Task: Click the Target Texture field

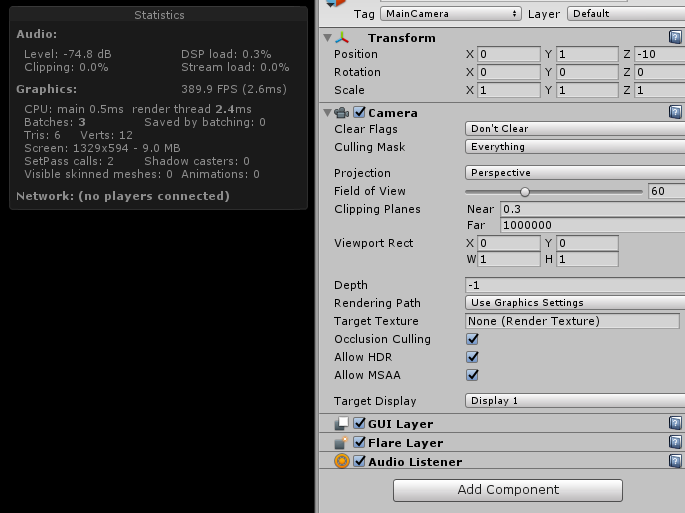Action: pos(572,321)
